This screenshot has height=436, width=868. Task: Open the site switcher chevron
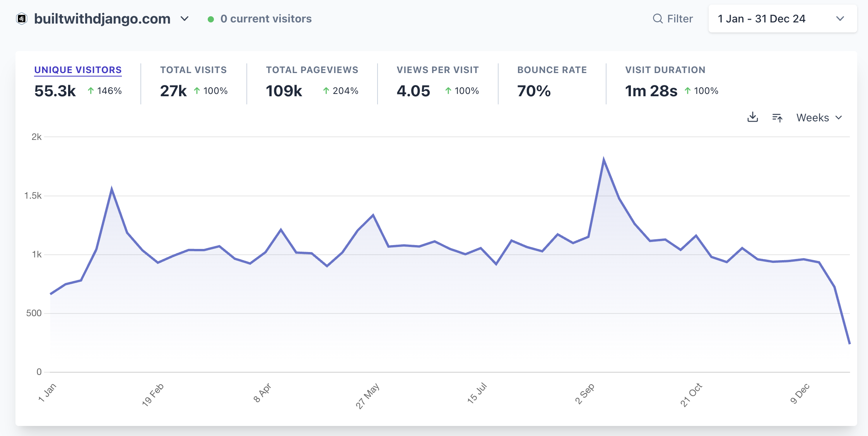185,19
